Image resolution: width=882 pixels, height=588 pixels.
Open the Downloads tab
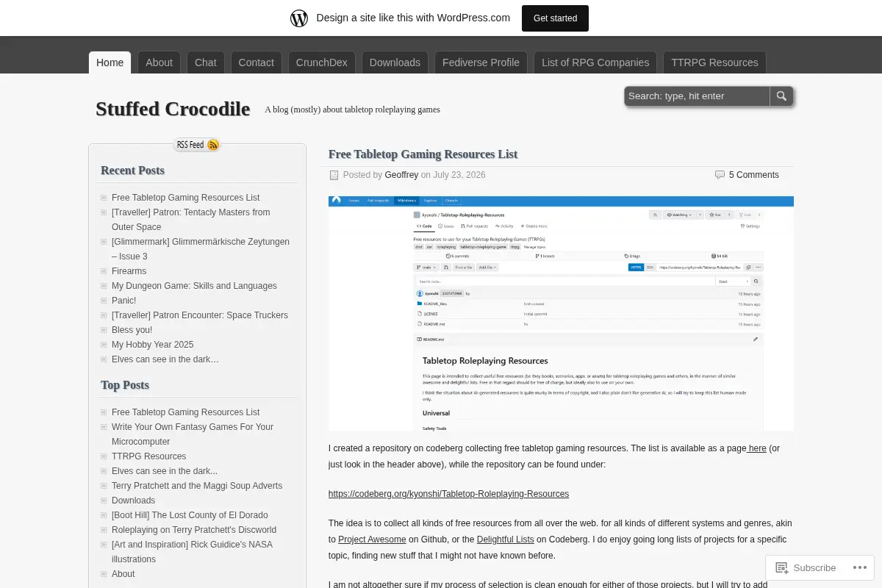[x=395, y=62]
